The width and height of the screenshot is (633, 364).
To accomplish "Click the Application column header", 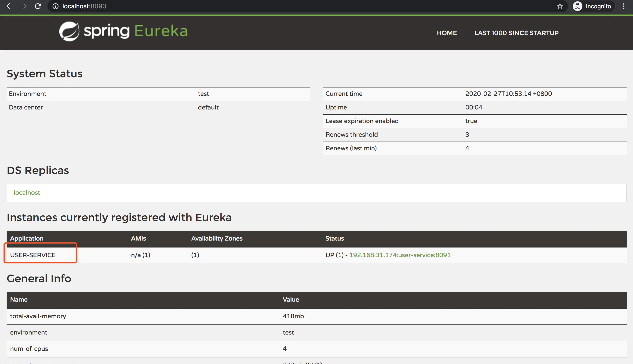I will (27, 238).
